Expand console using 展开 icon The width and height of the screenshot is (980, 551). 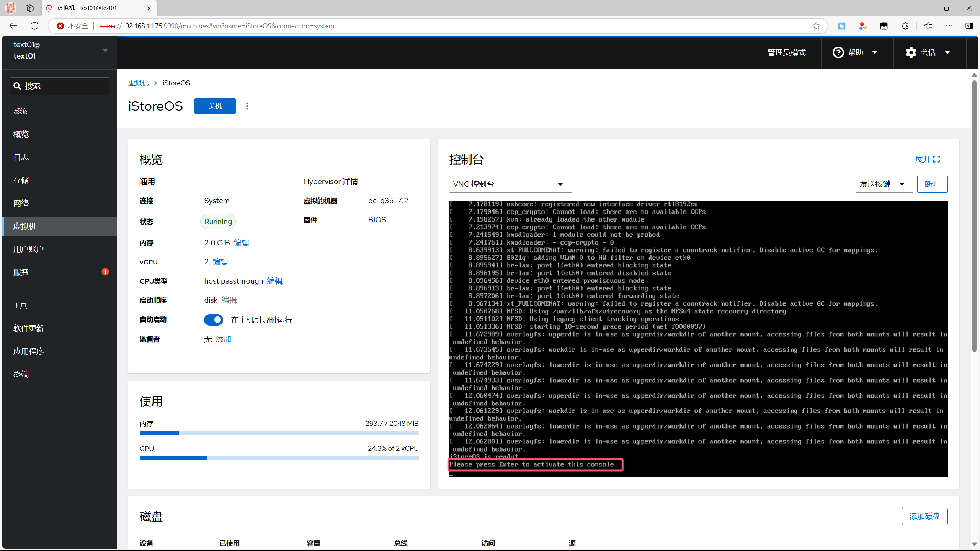pyautogui.click(x=936, y=159)
